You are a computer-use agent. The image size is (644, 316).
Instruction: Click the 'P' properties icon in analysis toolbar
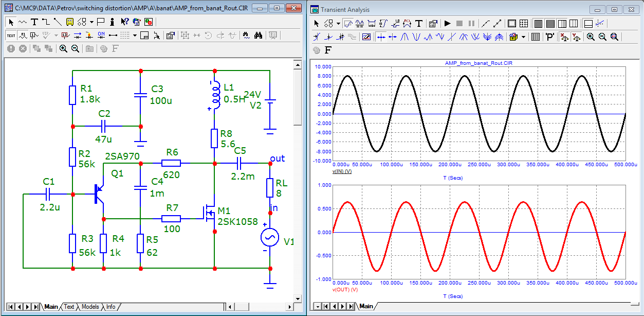tap(549, 37)
